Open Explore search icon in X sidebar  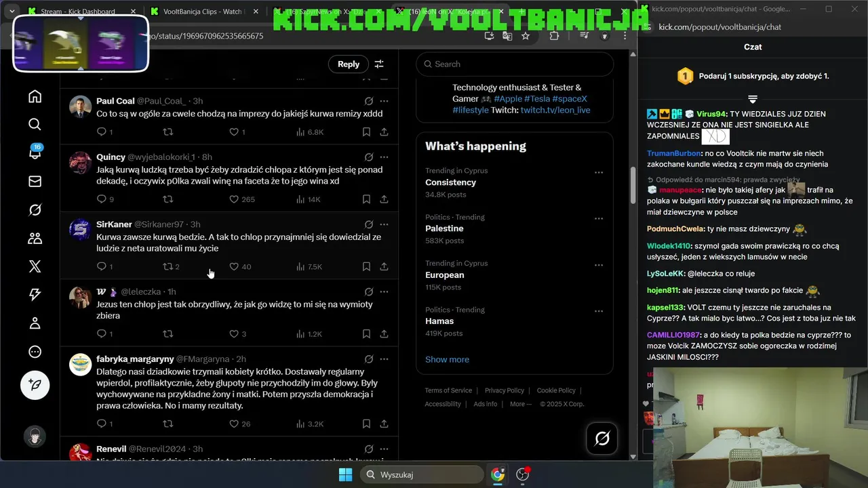coord(35,125)
